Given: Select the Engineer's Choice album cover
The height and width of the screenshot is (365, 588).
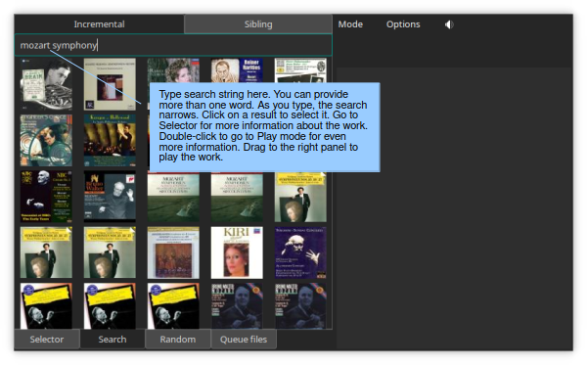Looking at the screenshot, I should (x=46, y=140).
